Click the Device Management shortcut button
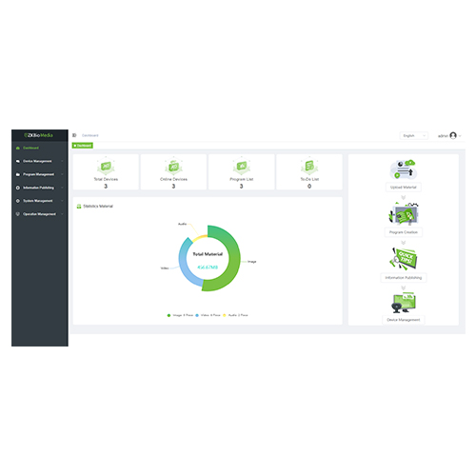This screenshot has height=476, width=476. [x=404, y=320]
